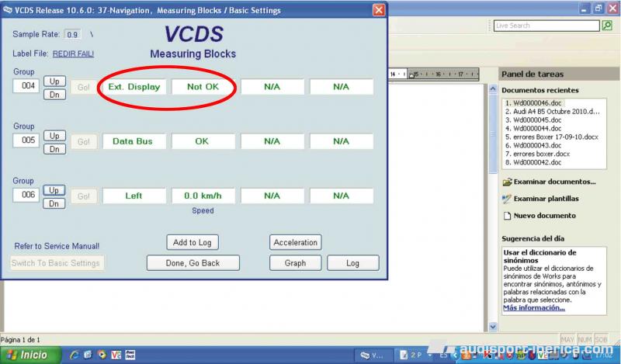This screenshot has width=621, height=364.
Task: Click the vertical scrollbar thumb
Action: point(493,135)
